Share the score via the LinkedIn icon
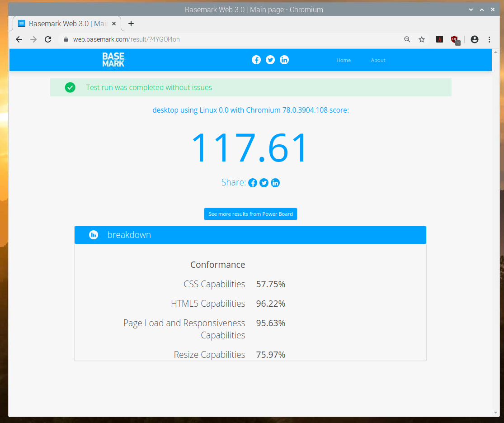504x423 pixels. (x=275, y=183)
